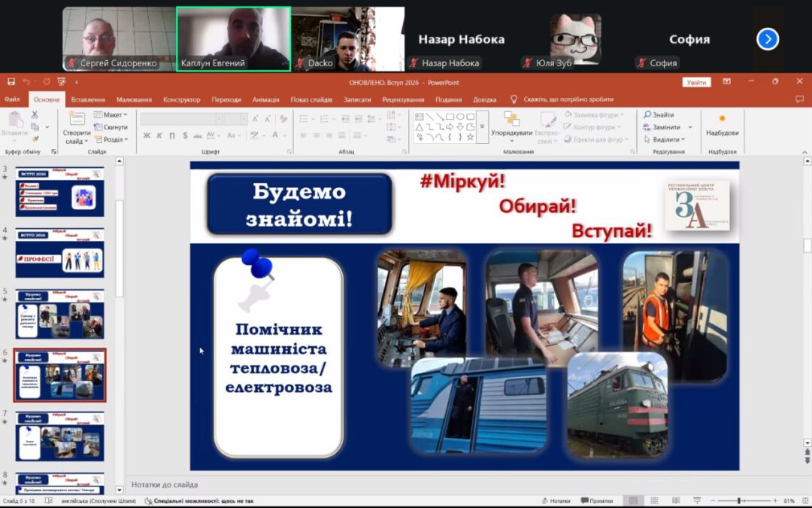Switch to Slide Sorter view icon
Screen dimensions: 812x508
click(x=654, y=500)
